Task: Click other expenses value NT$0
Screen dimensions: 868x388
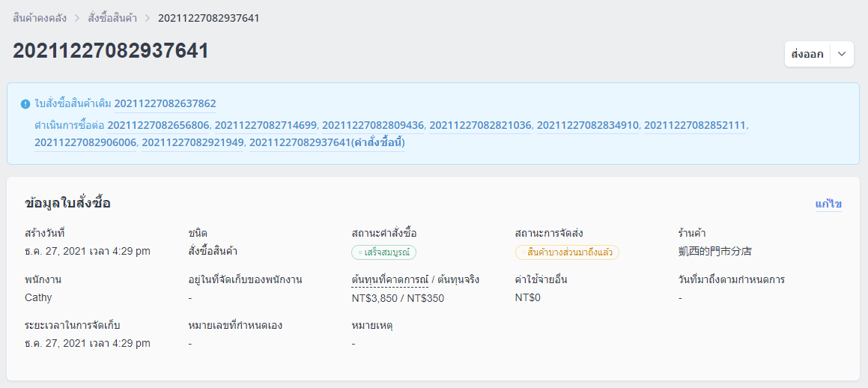Action: pos(527,298)
